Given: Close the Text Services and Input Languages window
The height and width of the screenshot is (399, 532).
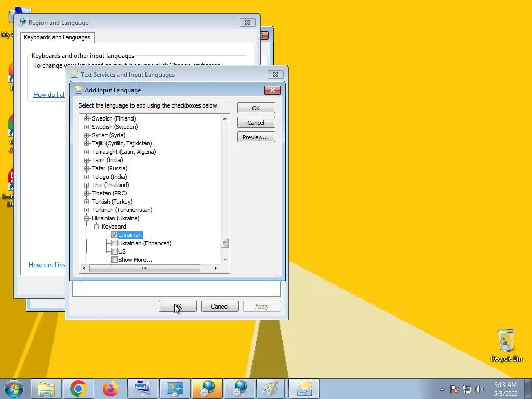Looking at the screenshot, I should [275, 74].
